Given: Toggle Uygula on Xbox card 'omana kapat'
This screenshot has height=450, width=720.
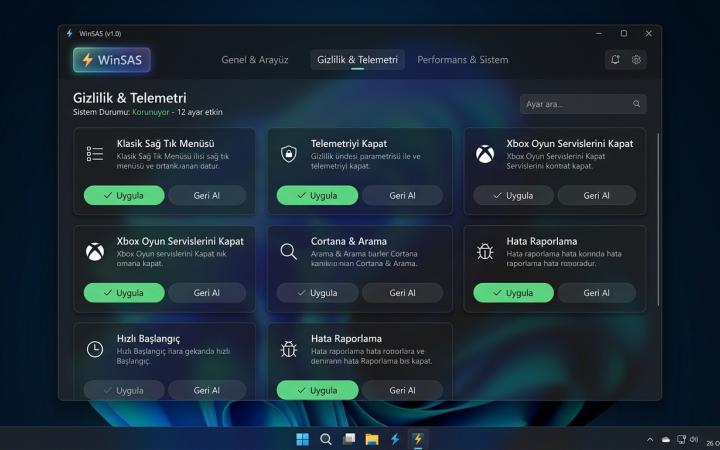Looking at the screenshot, I should point(124,292).
